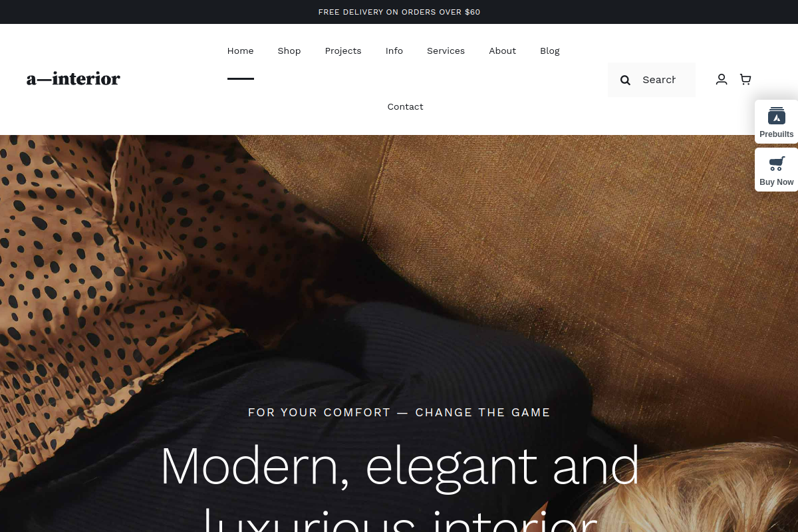Go to the Home menu item

[241, 51]
